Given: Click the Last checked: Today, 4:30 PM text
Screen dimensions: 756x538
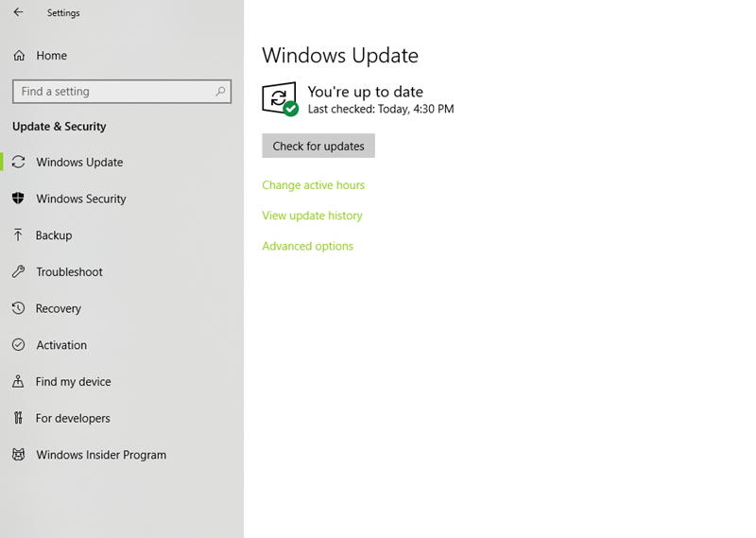Looking at the screenshot, I should point(381,109).
